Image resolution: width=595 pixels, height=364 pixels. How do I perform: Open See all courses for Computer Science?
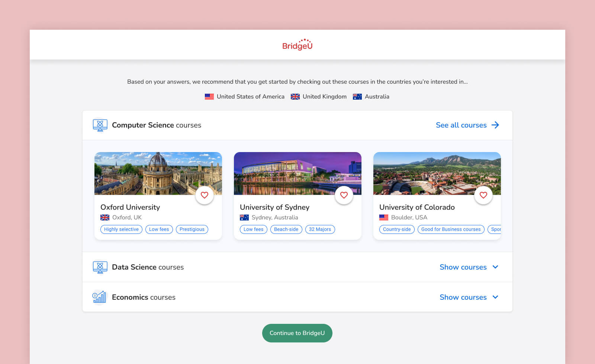[x=461, y=125]
